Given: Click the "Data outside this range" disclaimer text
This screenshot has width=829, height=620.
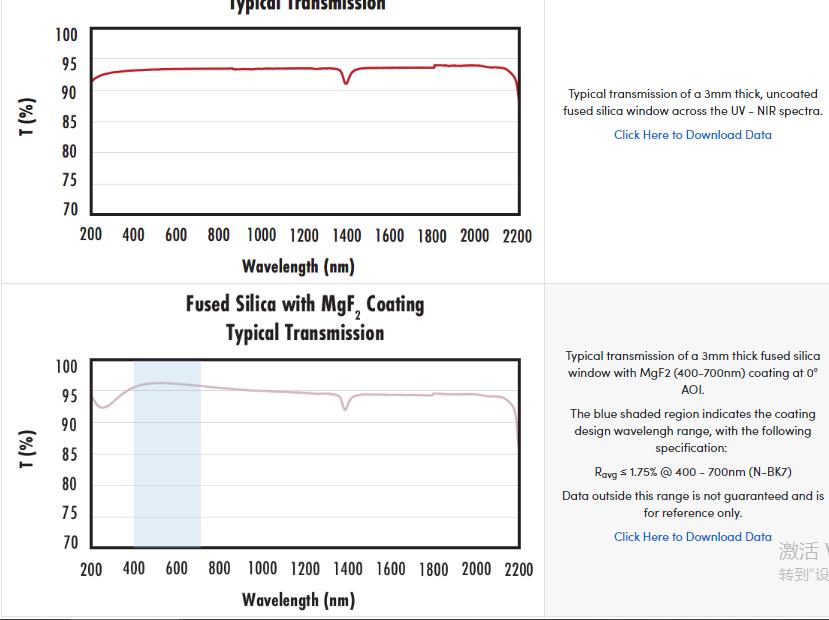Looking at the screenshot, I should tap(692, 504).
